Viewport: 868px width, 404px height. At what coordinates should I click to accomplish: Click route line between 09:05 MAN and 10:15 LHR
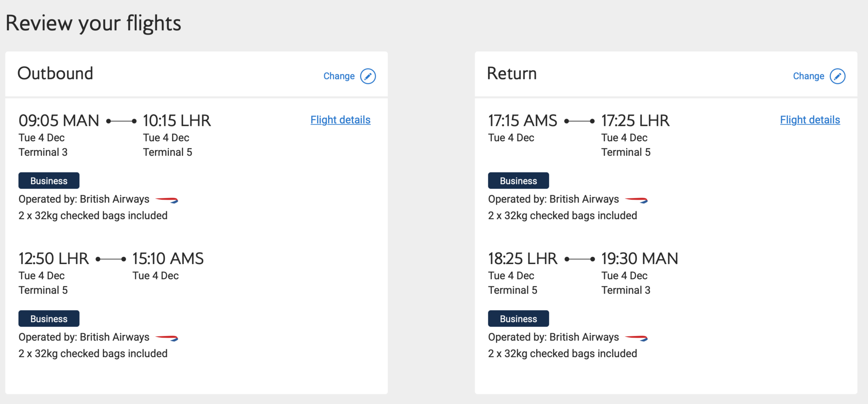click(122, 121)
